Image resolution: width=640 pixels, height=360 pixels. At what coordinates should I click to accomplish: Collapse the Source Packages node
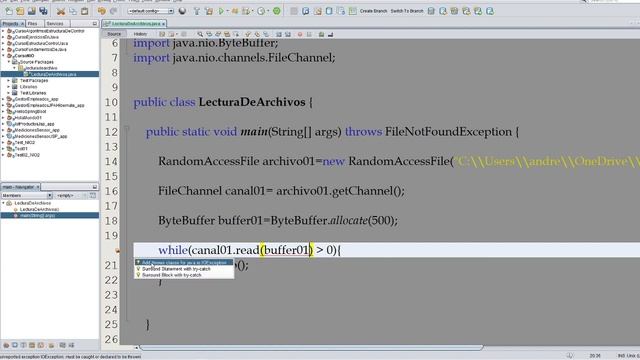click(x=9, y=62)
